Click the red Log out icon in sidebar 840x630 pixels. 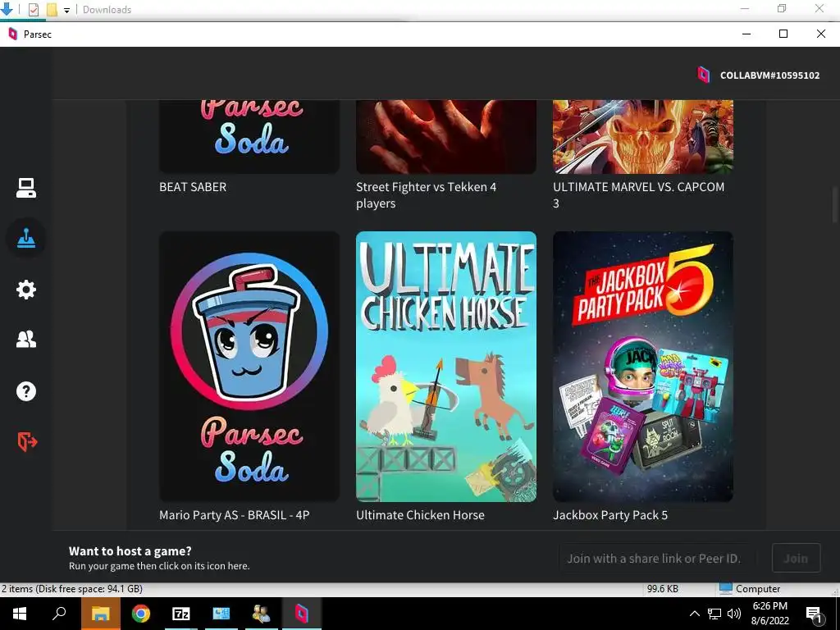pos(27,442)
